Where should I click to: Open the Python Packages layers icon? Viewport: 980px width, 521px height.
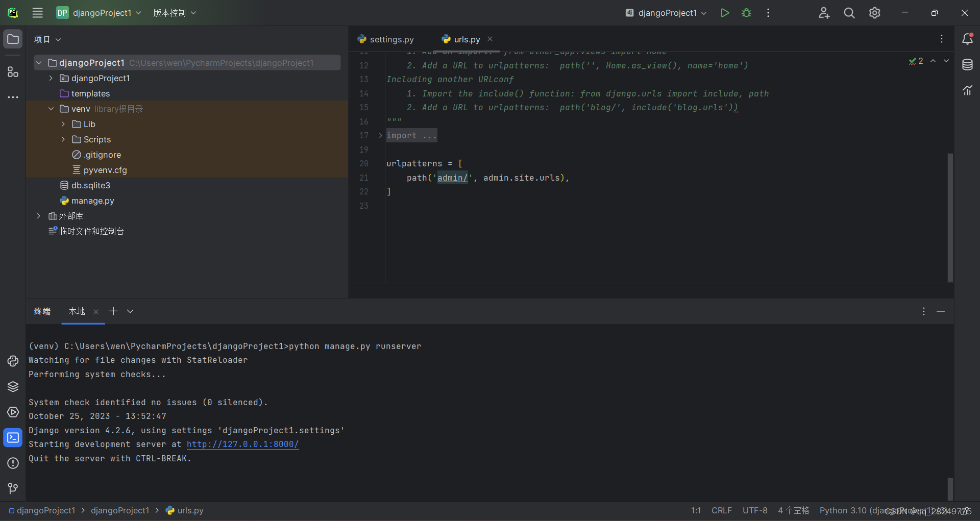point(13,387)
